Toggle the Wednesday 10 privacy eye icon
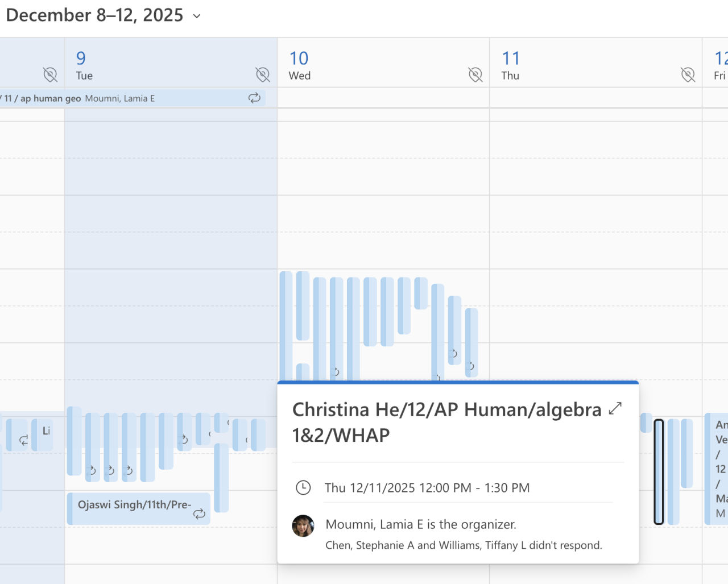The height and width of the screenshot is (584, 728). coord(475,74)
